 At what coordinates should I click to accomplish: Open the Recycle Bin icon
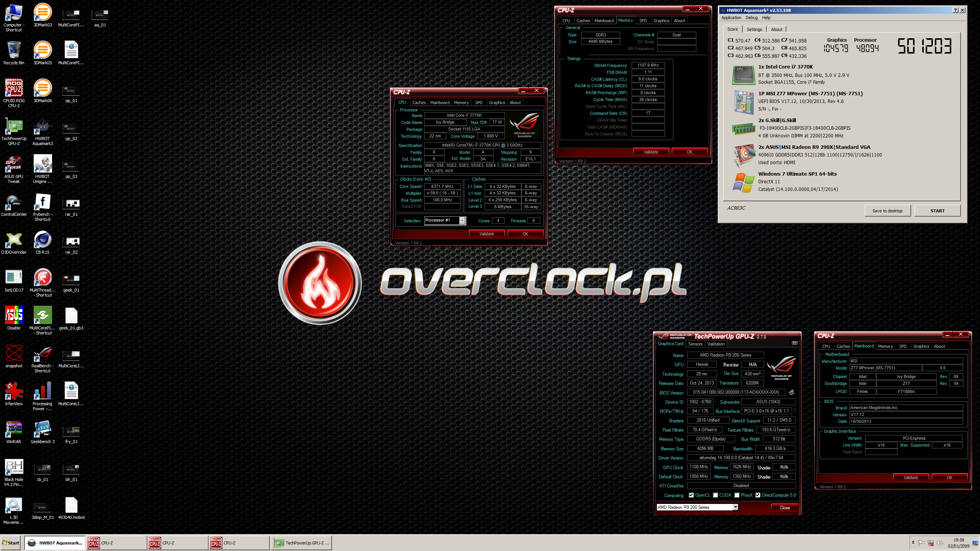[14, 53]
